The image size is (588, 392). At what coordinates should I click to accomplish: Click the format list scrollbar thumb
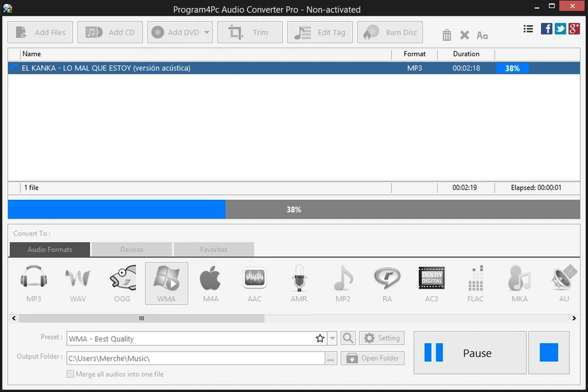pos(141,318)
